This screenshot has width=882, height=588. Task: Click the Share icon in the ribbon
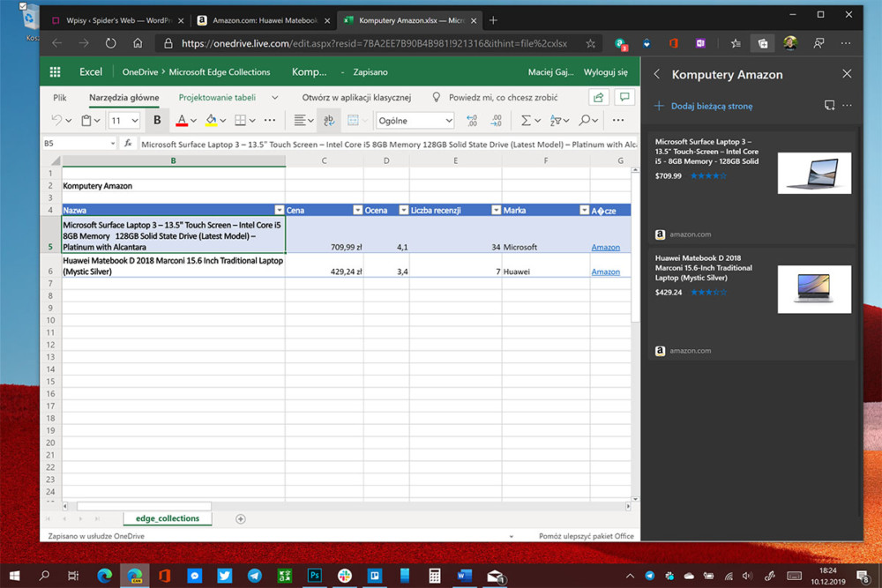pos(599,97)
